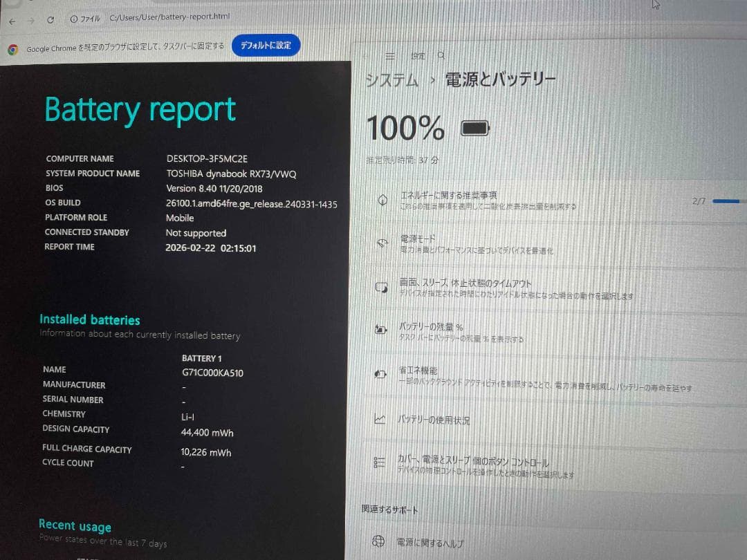Set Chrome as default with デフォルトに設定 button
Image resolution: width=747 pixels, height=560 pixels.
click(266, 45)
